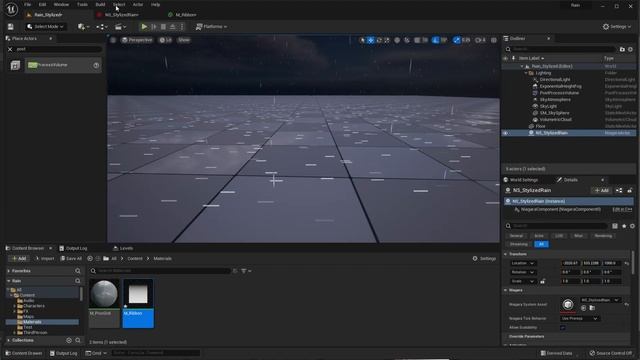
Task: Toggle rotation snapping in viewport toolbar
Action: pos(436,40)
